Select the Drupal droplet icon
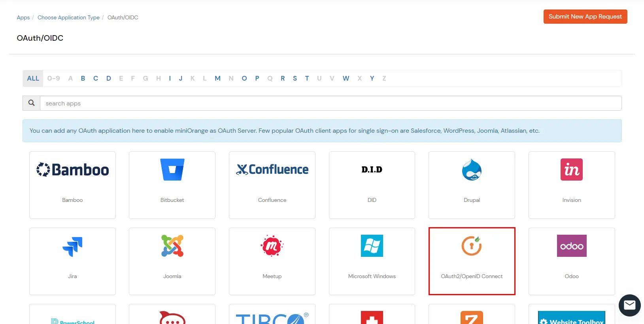The width and height of the screenshot is (644, 324). tap(472, 170)
